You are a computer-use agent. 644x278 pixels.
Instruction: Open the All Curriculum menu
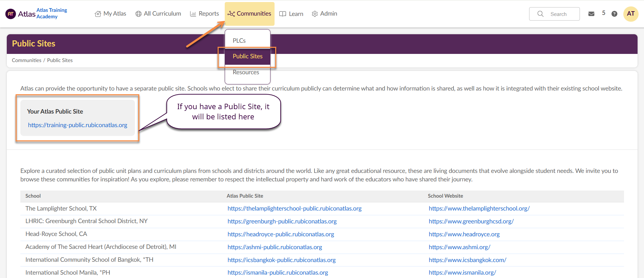click(x=158, y=14)
